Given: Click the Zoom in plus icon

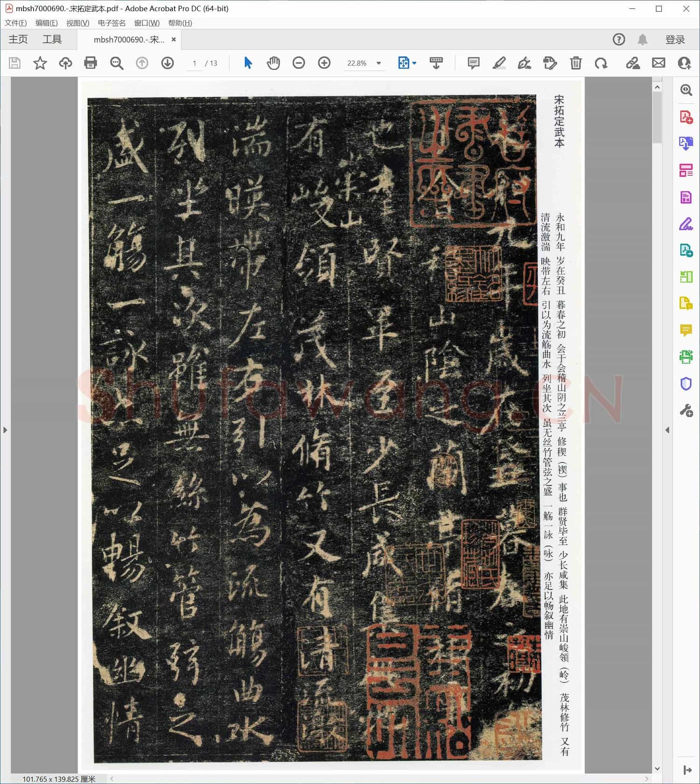Looking at the screenshot, I should 324,63.
